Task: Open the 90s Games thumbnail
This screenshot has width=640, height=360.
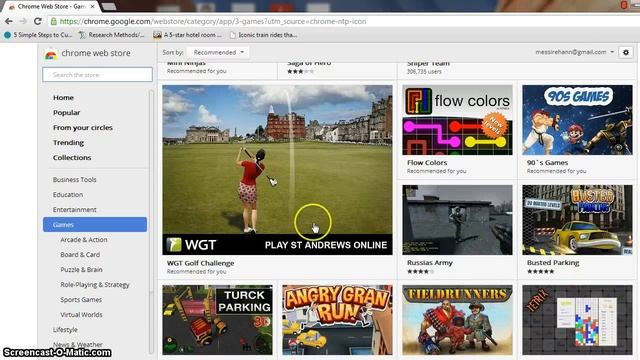Action: point(577,120)
